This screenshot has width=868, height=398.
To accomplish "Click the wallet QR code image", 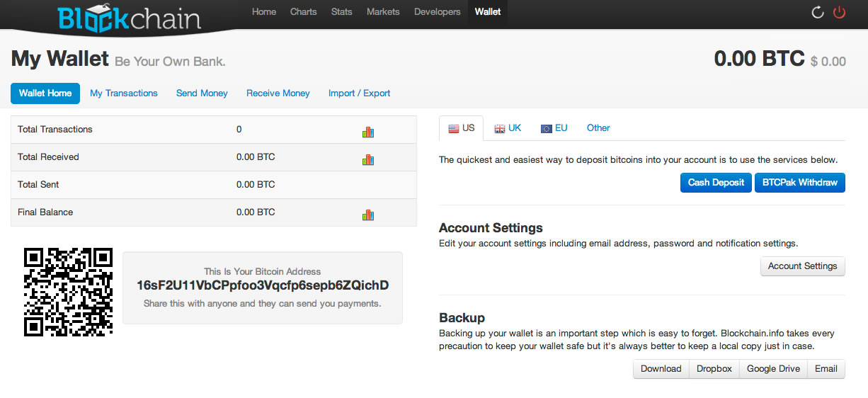I will click(x=68, y=291).
